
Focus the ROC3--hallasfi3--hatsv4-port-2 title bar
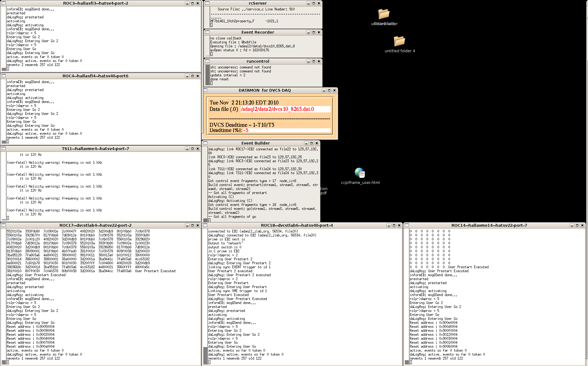pyautogui.click(x=96, y=3)
